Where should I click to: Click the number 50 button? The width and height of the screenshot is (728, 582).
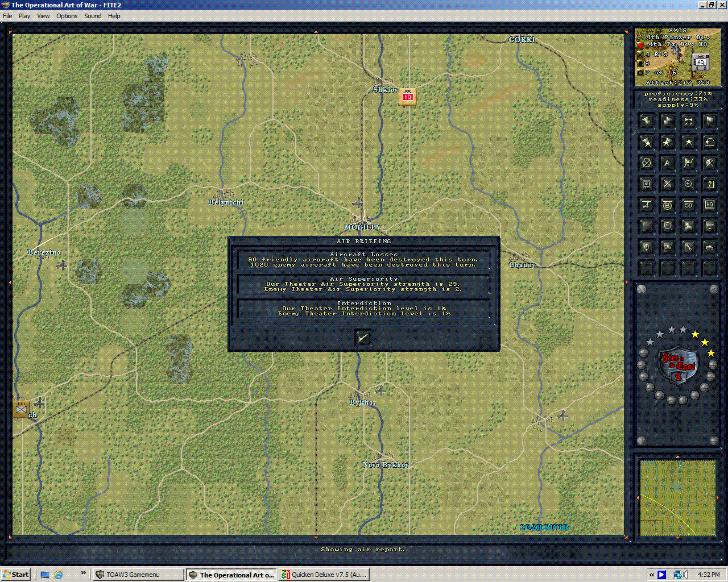click(x=688, y=205)
